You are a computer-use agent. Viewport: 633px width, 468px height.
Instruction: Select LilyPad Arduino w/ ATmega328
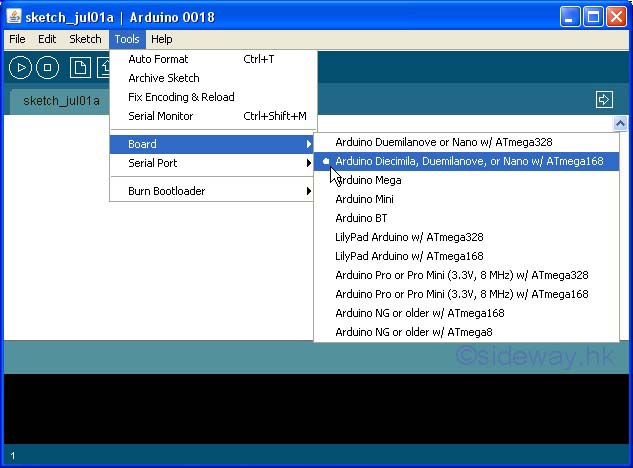coord(466,237)
